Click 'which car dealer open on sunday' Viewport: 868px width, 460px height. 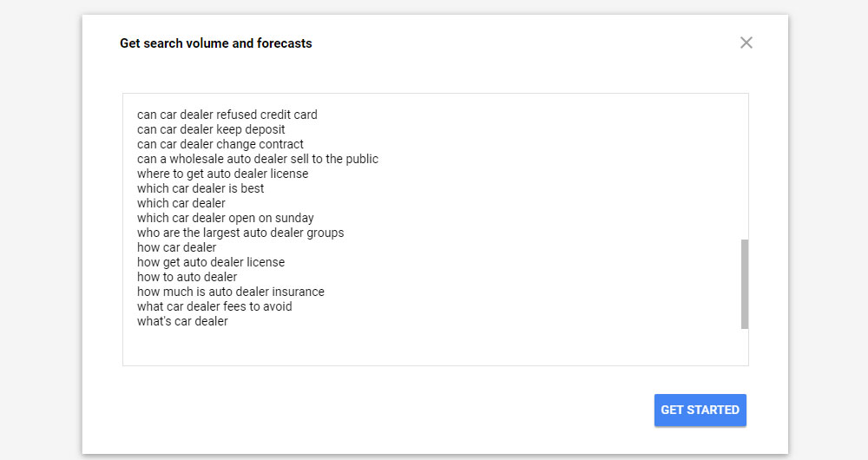click(225, 218)
